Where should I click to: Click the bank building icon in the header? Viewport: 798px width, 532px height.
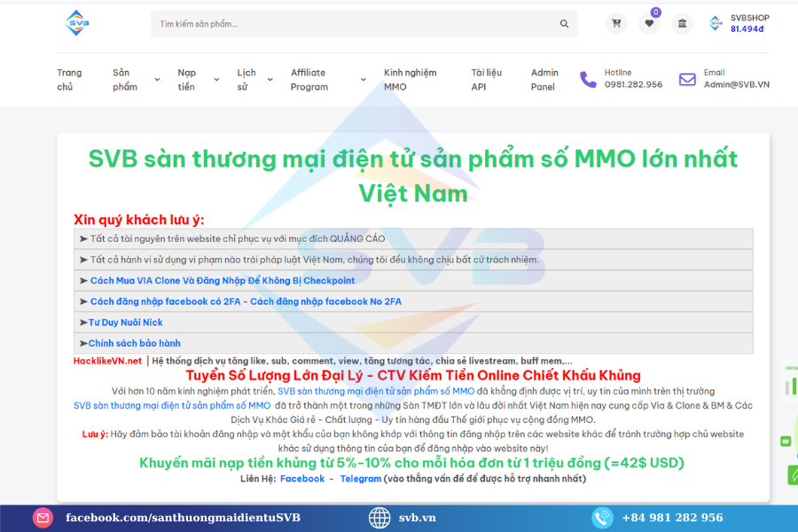(x=682, y=23)
